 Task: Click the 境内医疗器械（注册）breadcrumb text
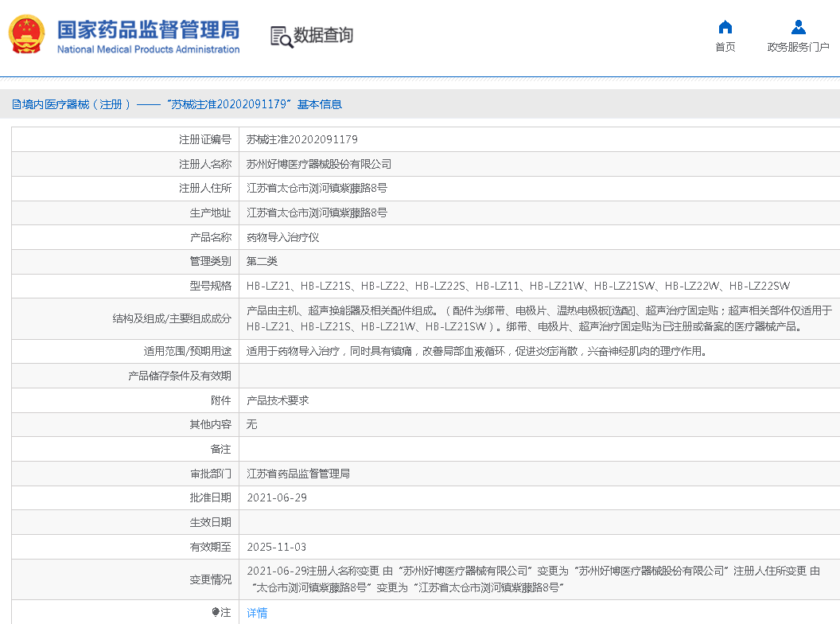click(76, 104)
